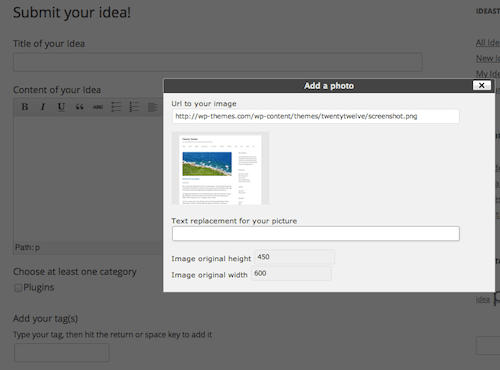
Task: Click the Choose at least one category label
Action: pyautogui.click(x=75, y=272)
